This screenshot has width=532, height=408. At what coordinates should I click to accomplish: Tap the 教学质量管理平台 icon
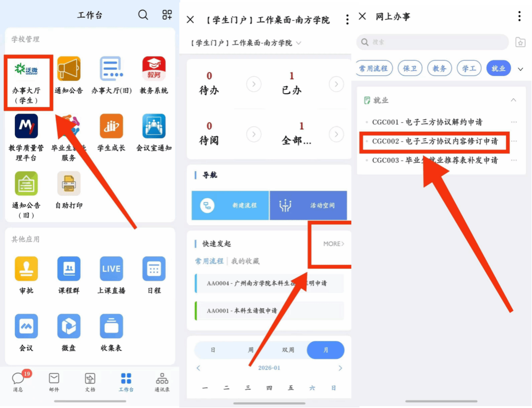[x=26, y=127]
